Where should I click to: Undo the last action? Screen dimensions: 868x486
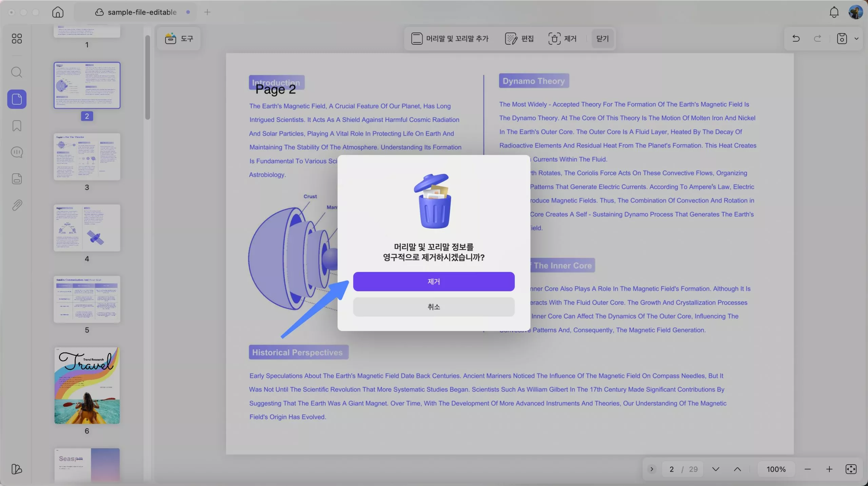click(796, 39)
